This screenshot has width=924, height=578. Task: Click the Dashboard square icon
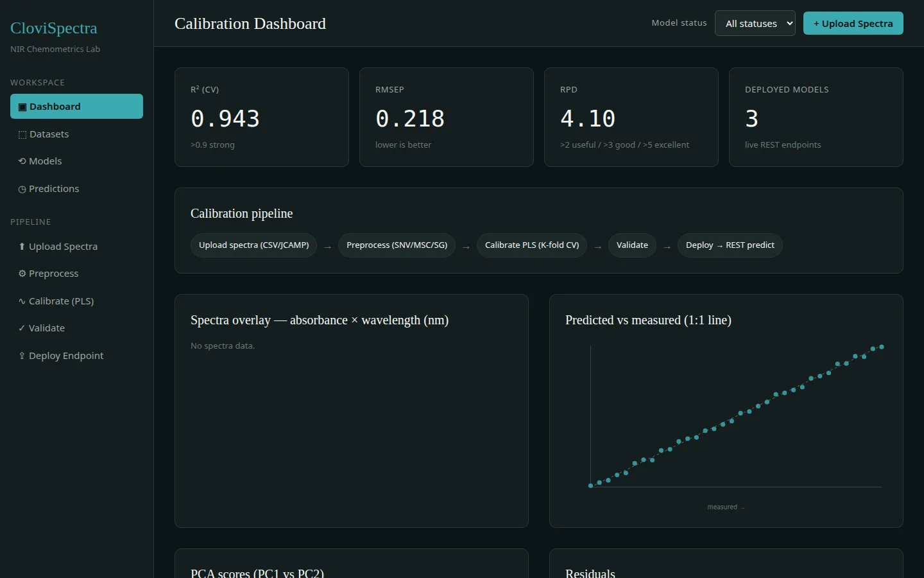coord(22,107)
